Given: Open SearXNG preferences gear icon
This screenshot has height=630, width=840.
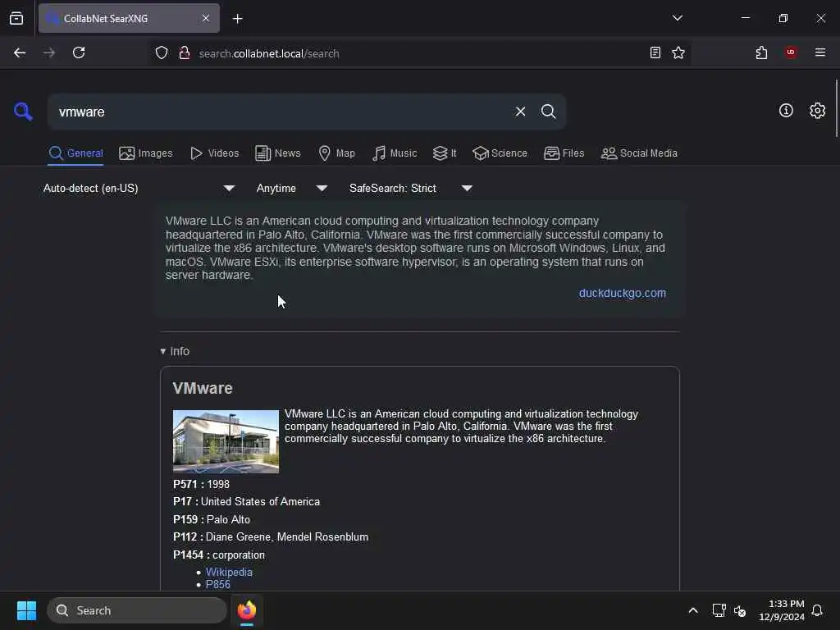Looking at the screenshot, I should pos(817,111).
